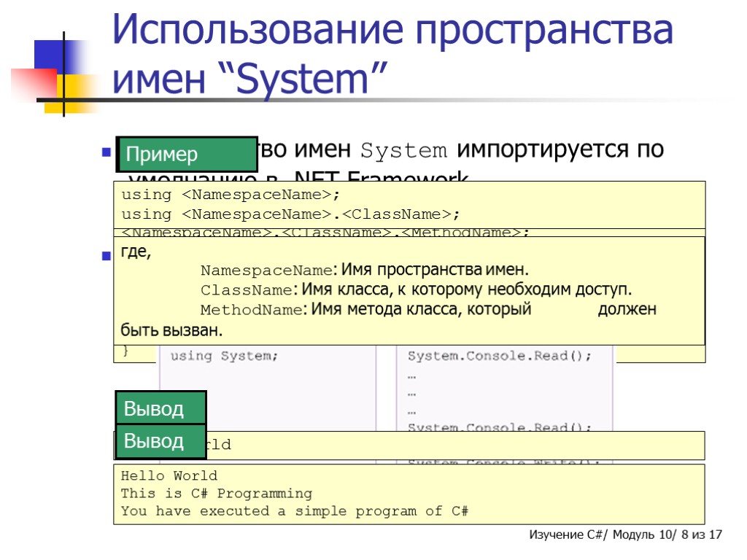The height and width of the screenshot is (560, 747).
Task: Click the text "быть вызван."
Action: point(171,330)
